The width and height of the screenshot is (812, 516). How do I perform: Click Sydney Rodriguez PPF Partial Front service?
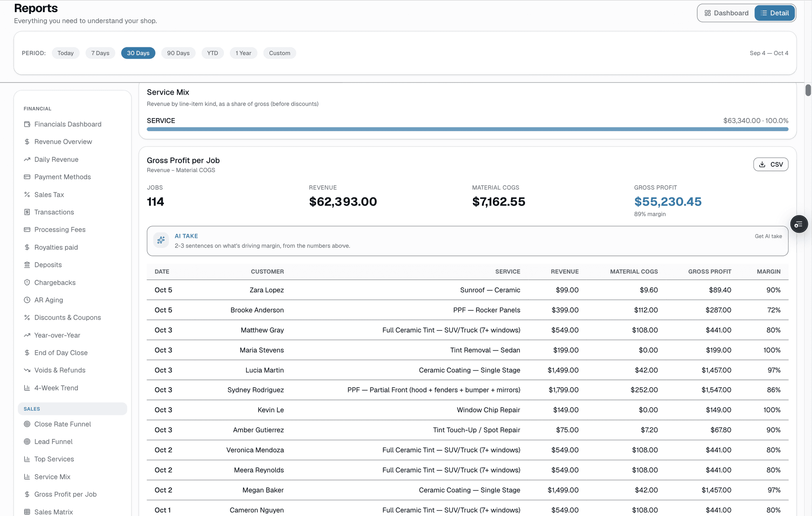(x=434, y=390)
